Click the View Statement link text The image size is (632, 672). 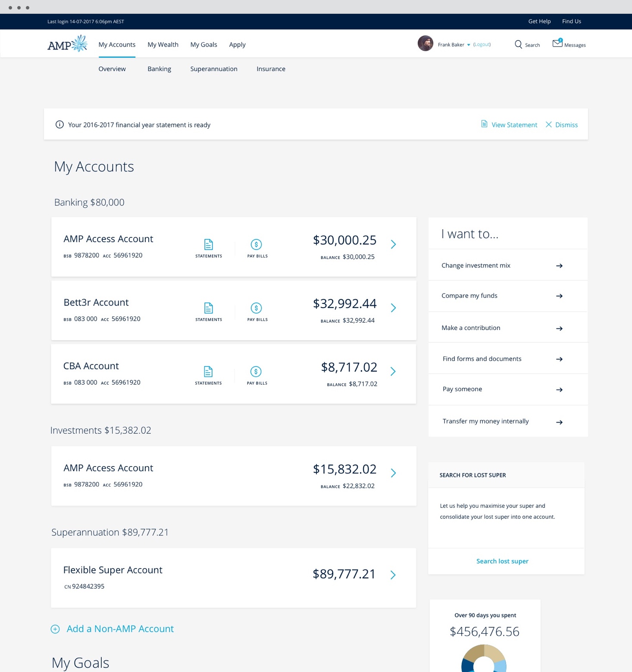[514, 125]
